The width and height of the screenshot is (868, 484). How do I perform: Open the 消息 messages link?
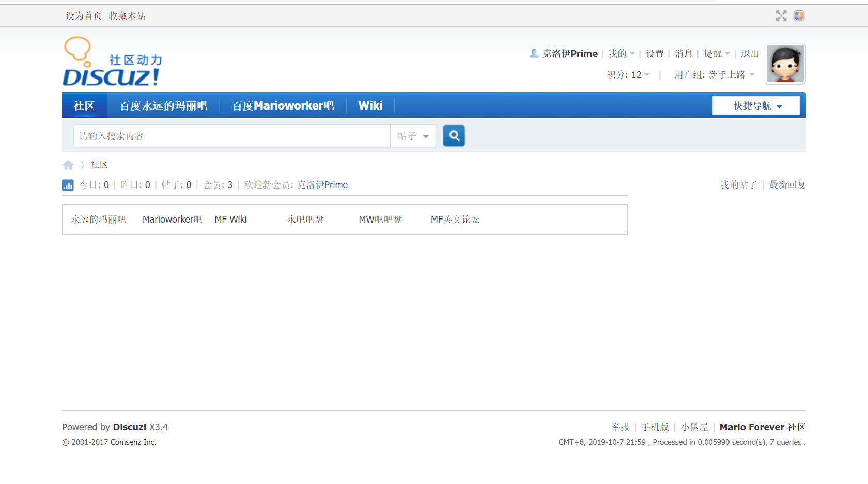[684, 53]
